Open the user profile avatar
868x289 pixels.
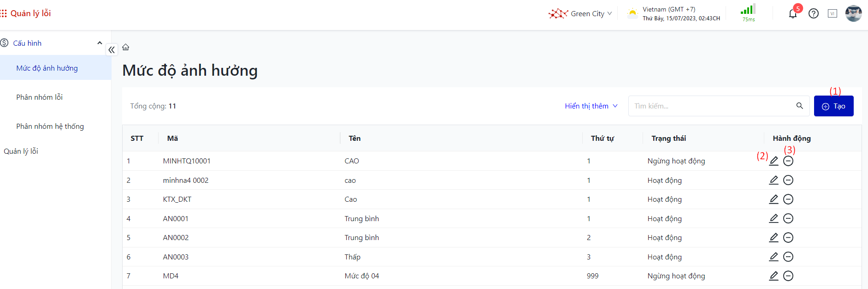coord(853,14)
